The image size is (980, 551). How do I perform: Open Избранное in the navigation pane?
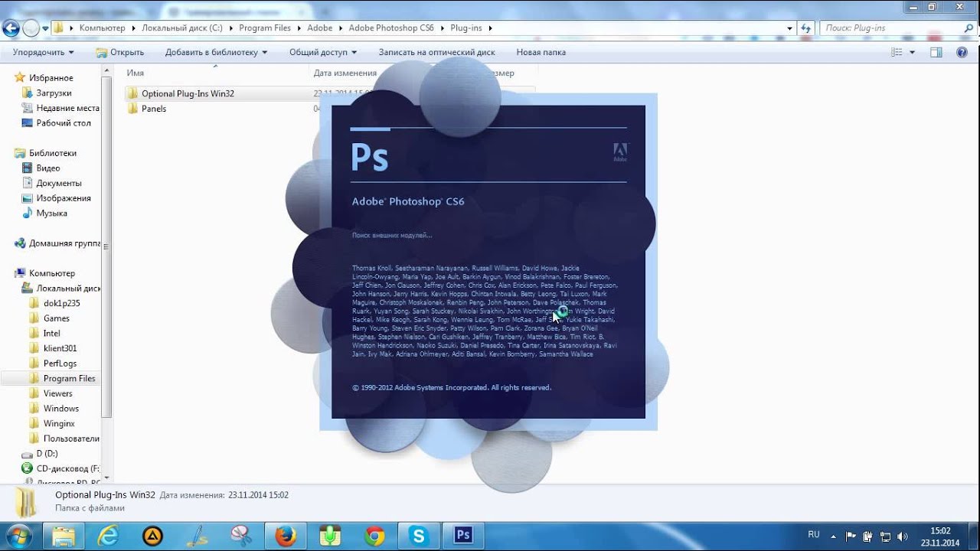51,78
